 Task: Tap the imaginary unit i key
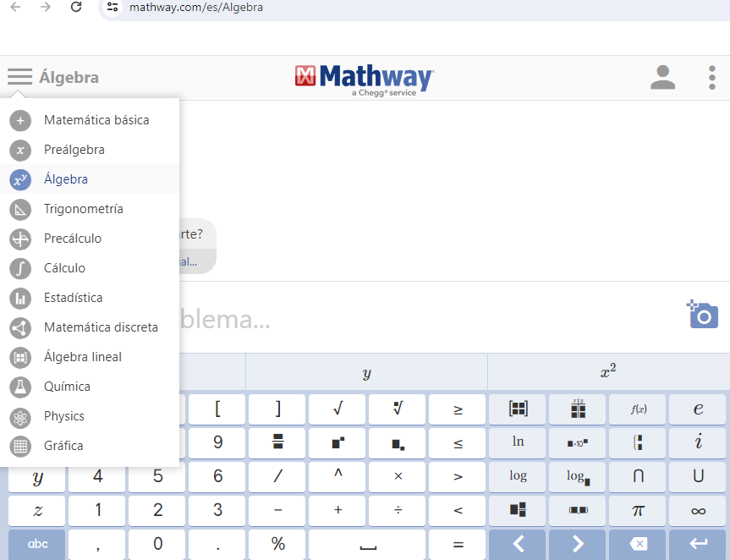[x=698, y=442]
